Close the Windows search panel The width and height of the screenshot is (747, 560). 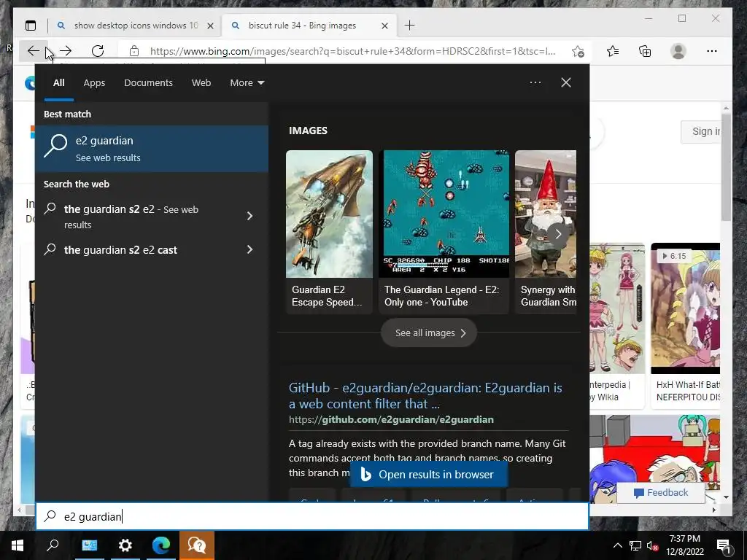[566, 82]
